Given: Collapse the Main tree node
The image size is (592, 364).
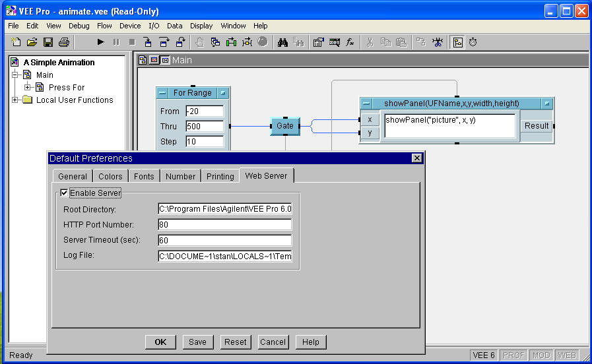Looking at the screenshot, I should coord(15,75).
